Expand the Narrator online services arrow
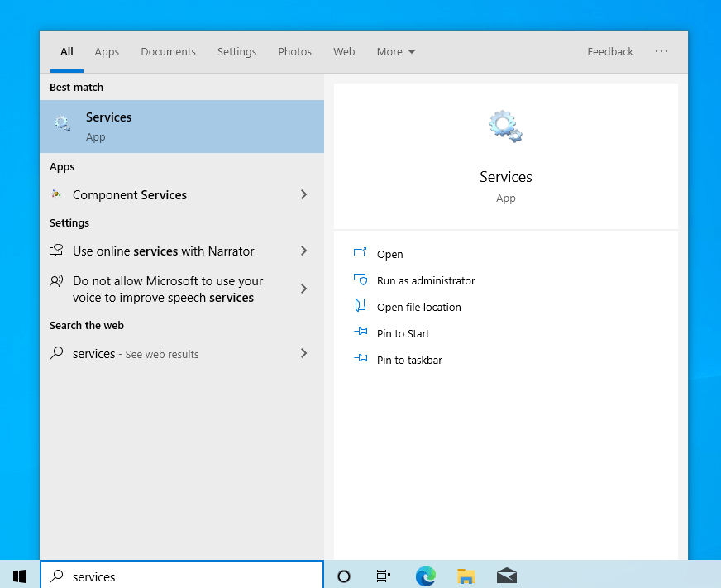This screenshot has height=588, width=721. 303,251
